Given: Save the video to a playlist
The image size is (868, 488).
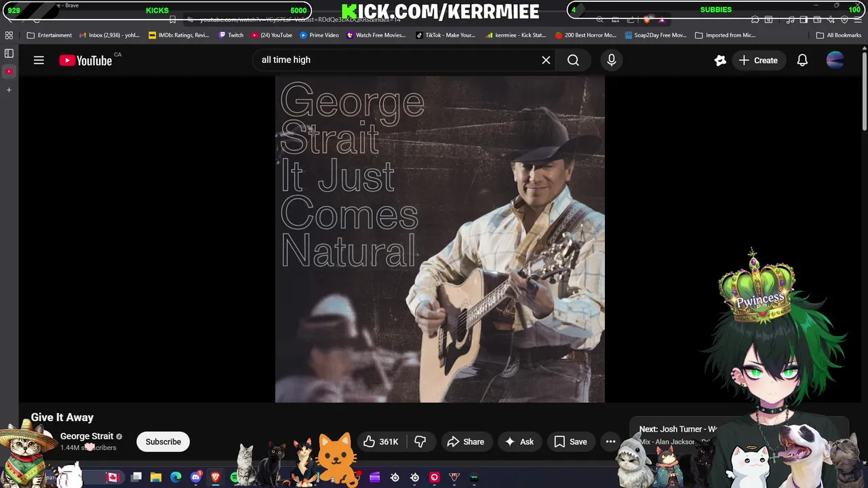Looking at the screenshot, I should (570, 442).
